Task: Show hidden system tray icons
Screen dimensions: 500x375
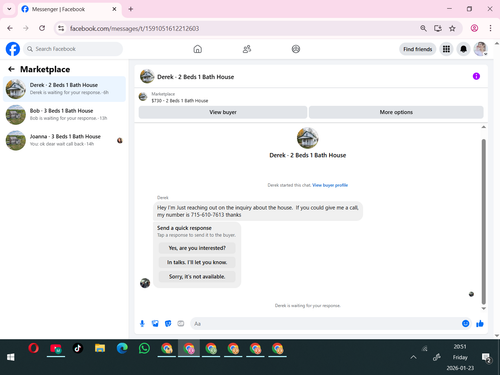Action: pos(413,357)
